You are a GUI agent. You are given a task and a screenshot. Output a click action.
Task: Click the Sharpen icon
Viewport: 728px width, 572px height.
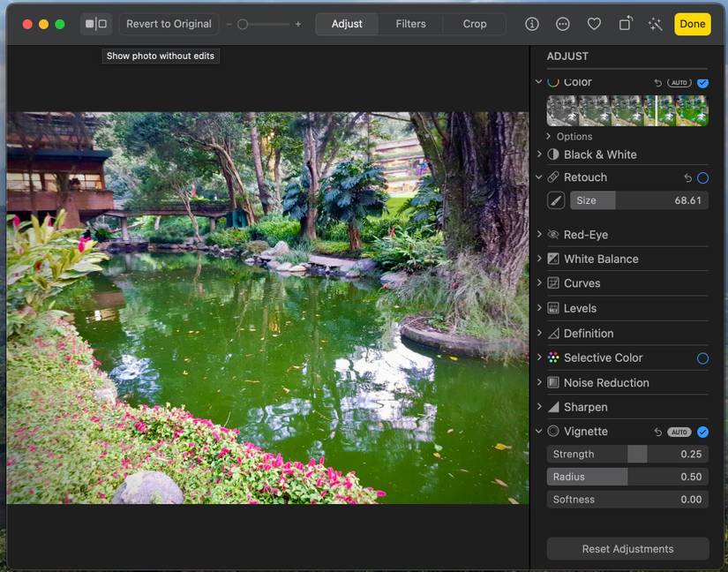click(x=553, y=407)
